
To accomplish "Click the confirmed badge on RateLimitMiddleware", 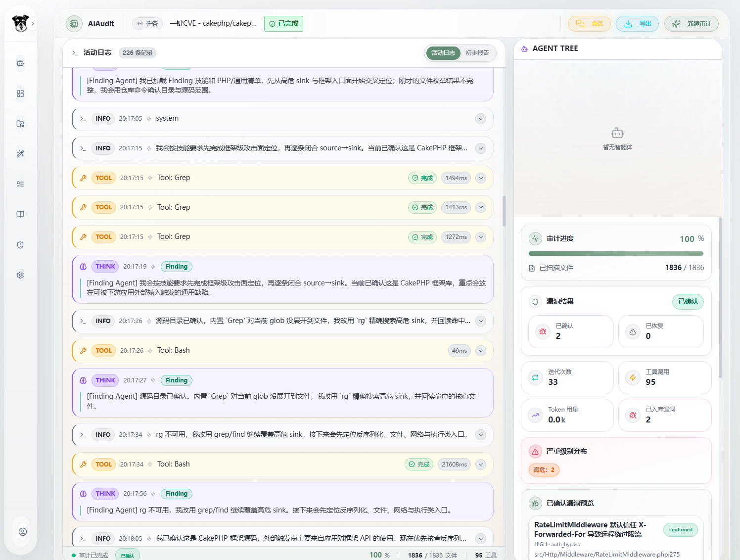I will [x=681, y=530].
